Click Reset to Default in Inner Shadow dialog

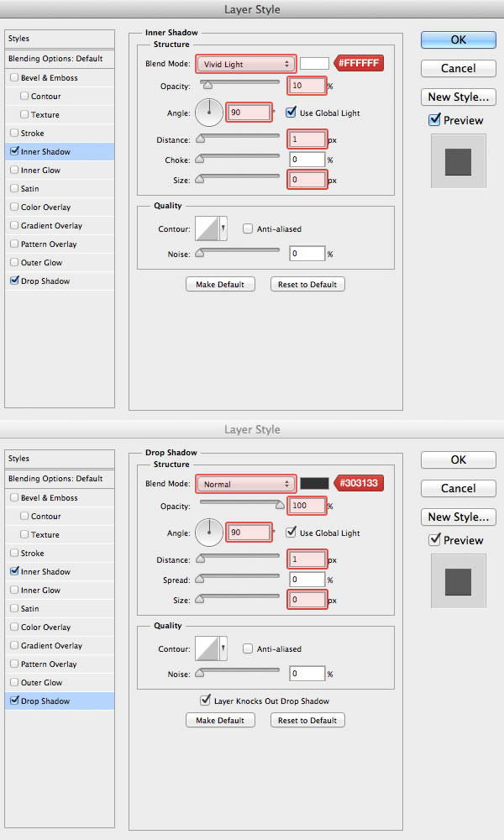(307, 285)
